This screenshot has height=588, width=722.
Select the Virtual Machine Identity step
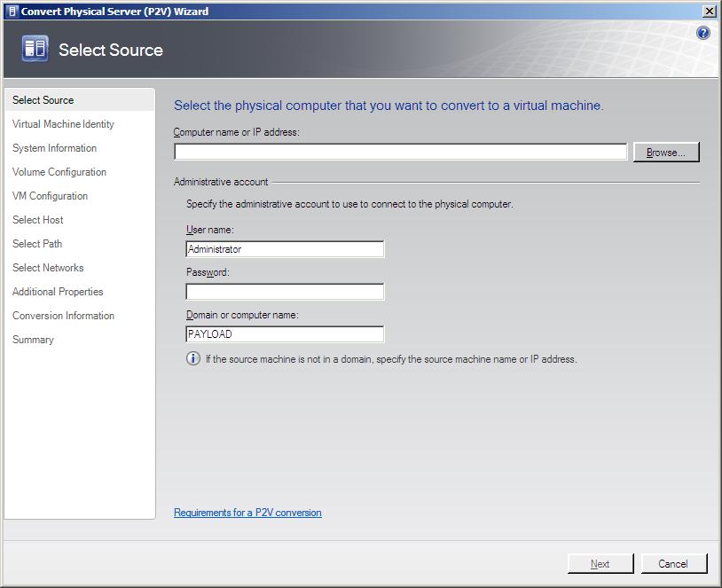pyautogui.click(x=63, y=124)
